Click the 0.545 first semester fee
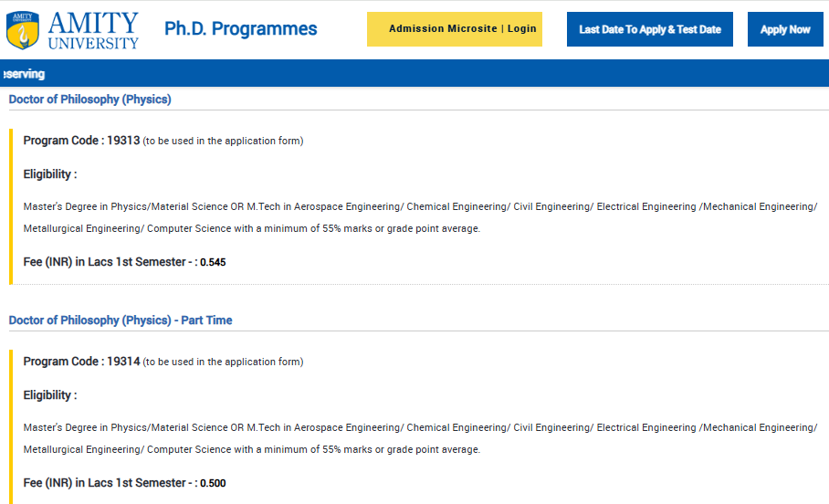Viewport: 829px width, 504px height. [x=213, y=263]
